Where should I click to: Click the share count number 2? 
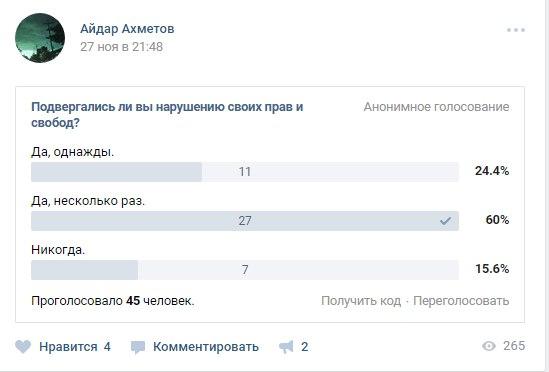point(305,347)
